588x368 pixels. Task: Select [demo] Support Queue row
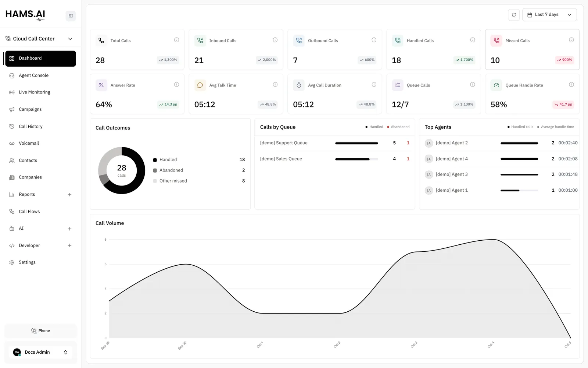[334, 143]
